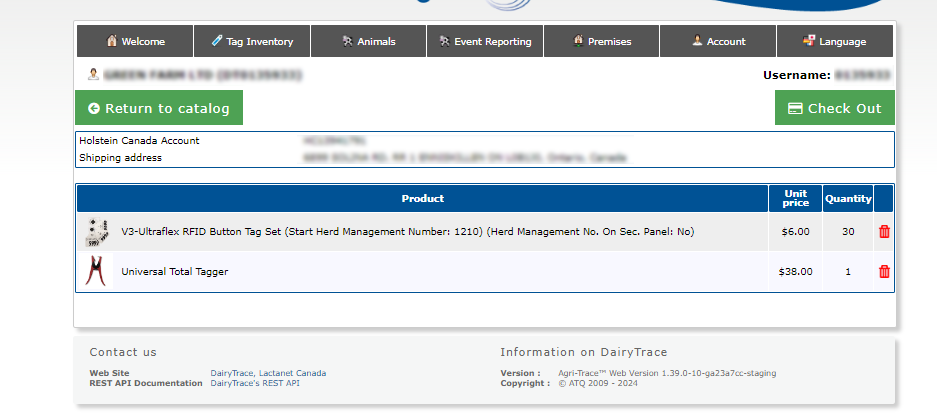937x416 pixels.
Task: Click the Unit price column header
Action: click(795, 198)
